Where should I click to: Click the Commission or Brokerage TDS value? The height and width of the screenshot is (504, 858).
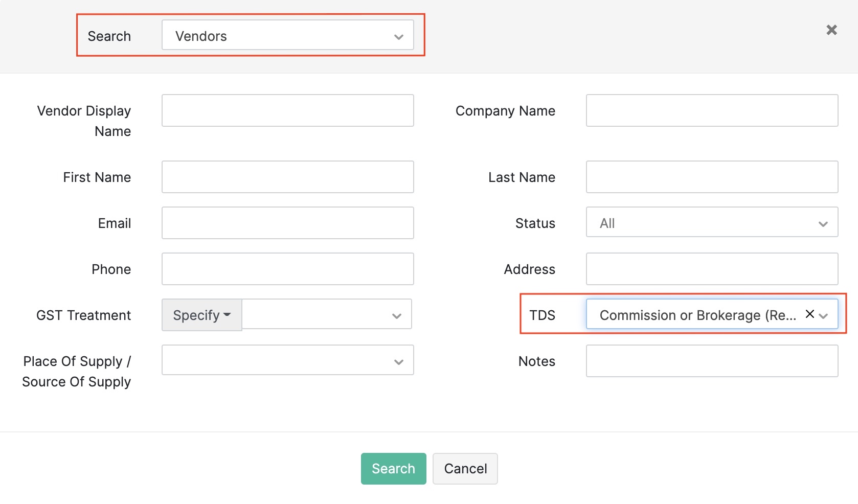[x=697, y=315]
